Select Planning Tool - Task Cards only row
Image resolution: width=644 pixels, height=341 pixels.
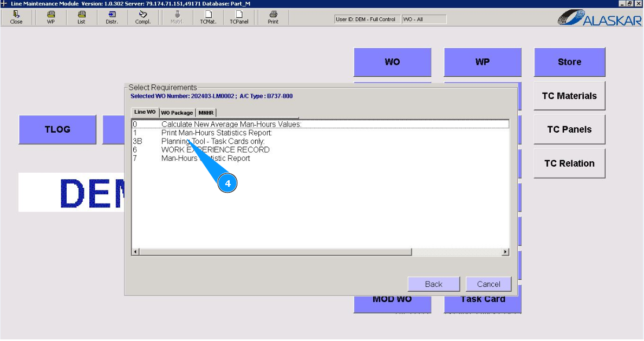coord(320,141)
